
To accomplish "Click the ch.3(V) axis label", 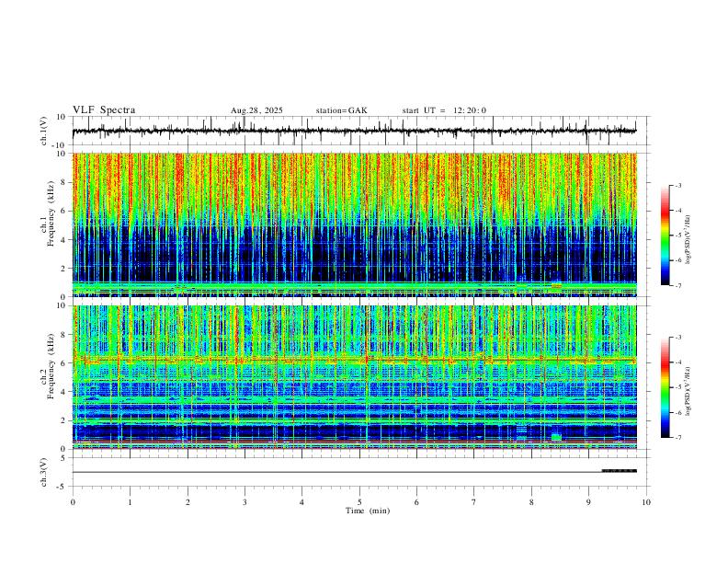I will pyautogui.click(x=44, y=473).
